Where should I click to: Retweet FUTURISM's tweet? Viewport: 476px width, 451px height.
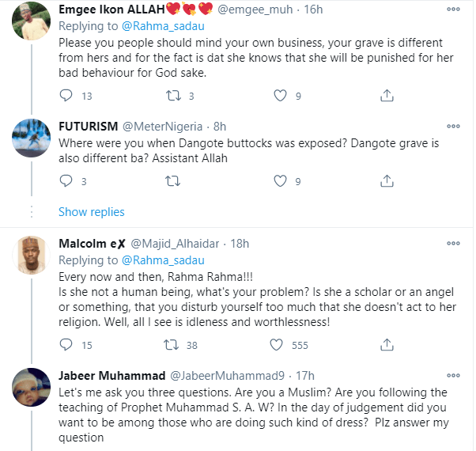pos(172,181)
